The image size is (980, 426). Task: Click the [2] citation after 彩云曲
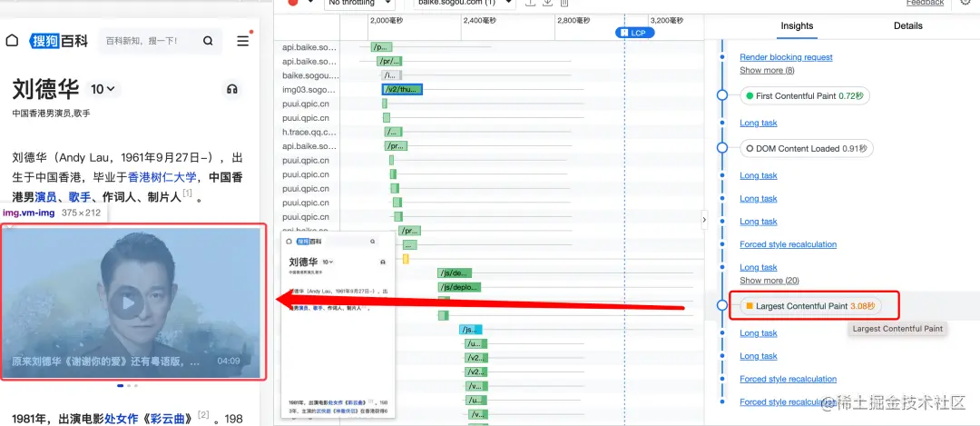(203, 415)
